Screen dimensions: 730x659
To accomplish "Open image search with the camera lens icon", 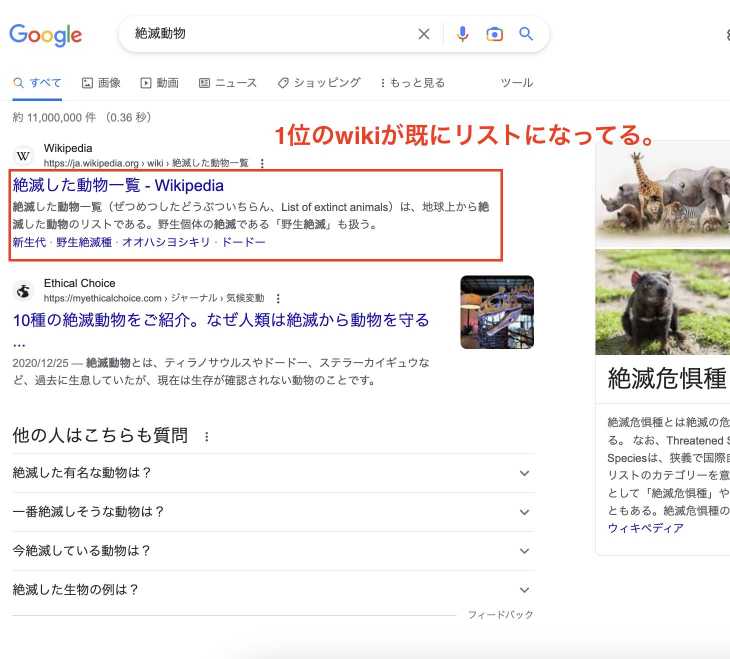I will point(494,34).
